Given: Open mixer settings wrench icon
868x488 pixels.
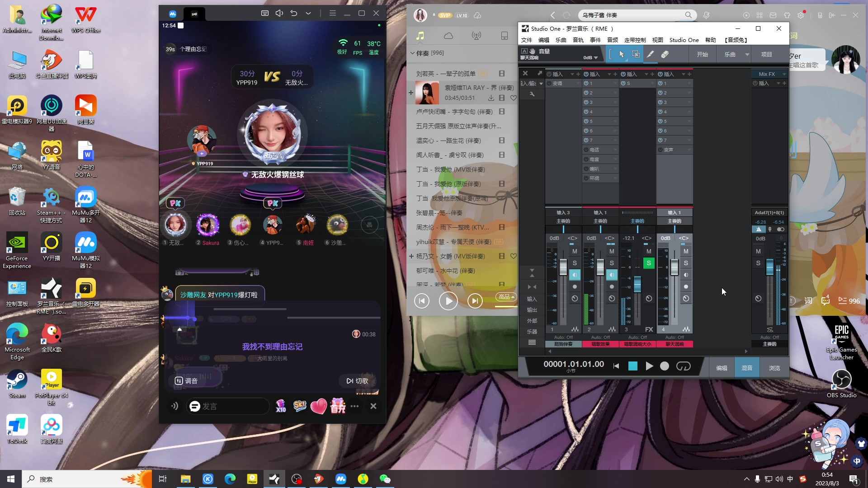Looking at the screenshot, I should 532,94.
